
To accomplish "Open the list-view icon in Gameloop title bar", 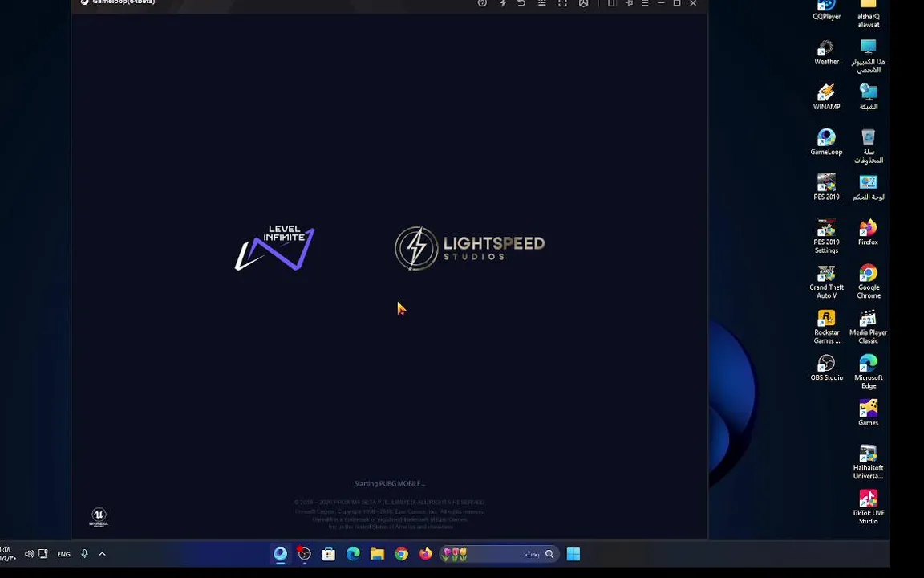I will click(541, 3).
